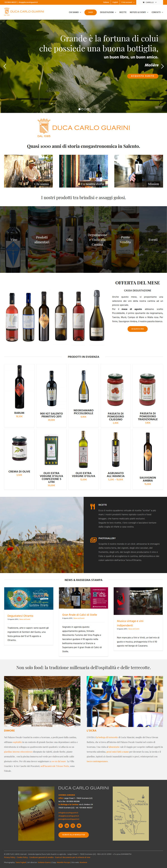This screenshot has width=167, height=868.
Task: Open the Instagram icon in footer
Action: [x=73, y=825]
